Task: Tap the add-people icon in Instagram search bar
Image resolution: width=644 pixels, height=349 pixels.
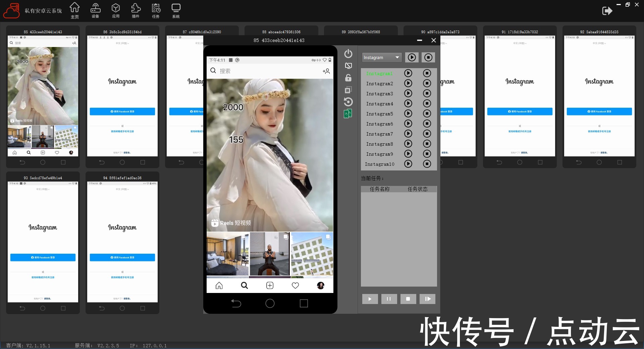Action: click(x=326, y=71)
